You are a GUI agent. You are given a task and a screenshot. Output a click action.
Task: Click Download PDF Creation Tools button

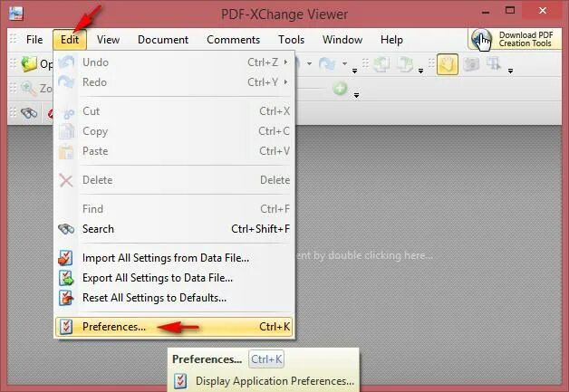(515, 39)
